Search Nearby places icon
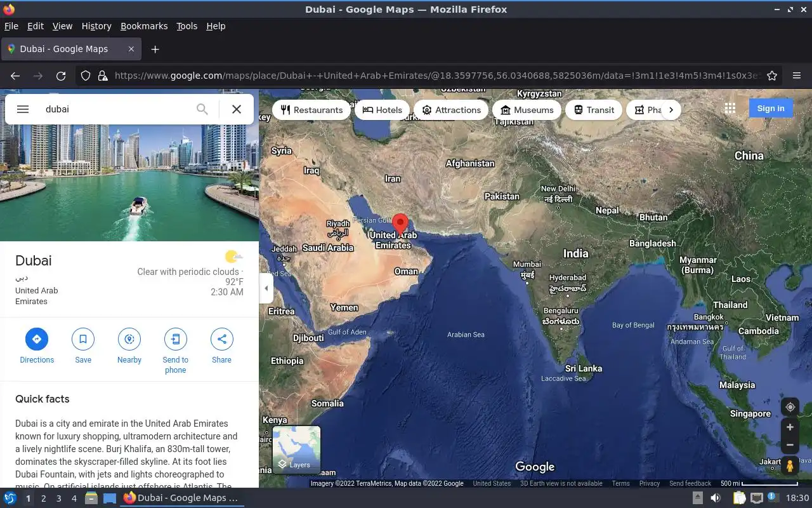The width and height of the screenshot is (812, 508). coord(129,345)
